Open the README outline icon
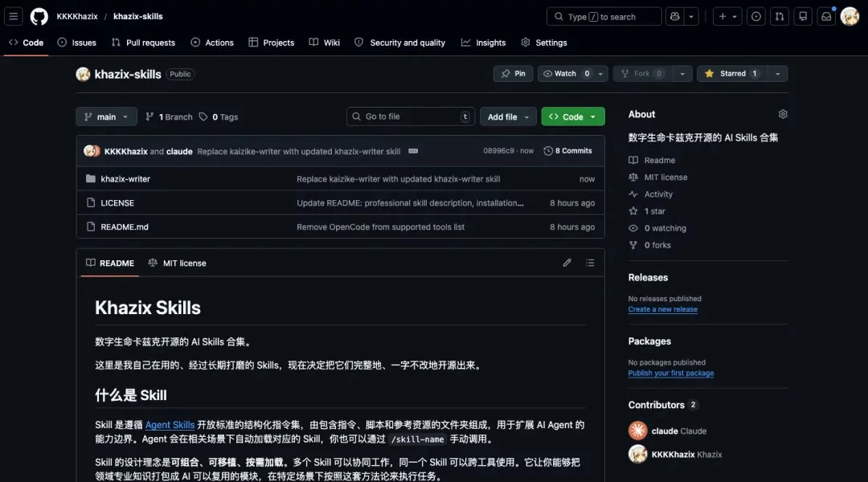Image resolution: width=868 pixels, height=482 pixels. [590, 263]
